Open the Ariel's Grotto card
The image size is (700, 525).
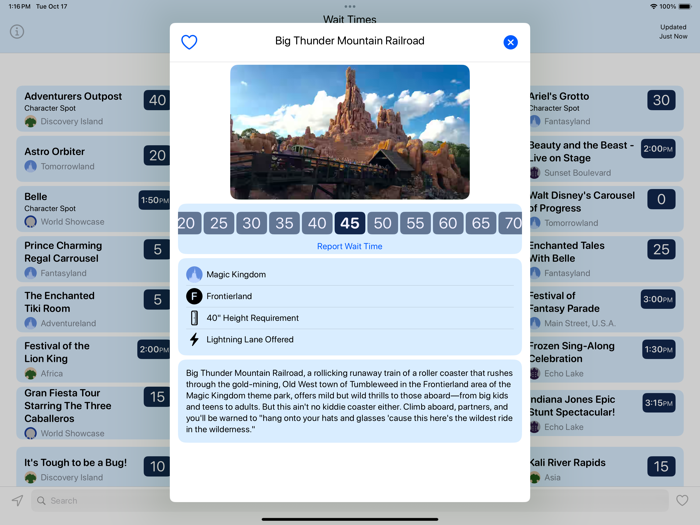pos(607,108)
